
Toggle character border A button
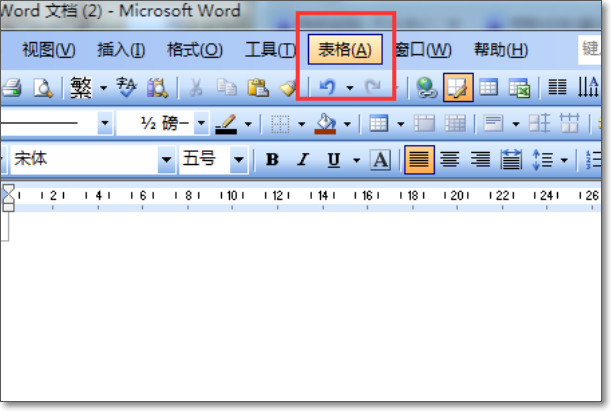pos(380,159)
